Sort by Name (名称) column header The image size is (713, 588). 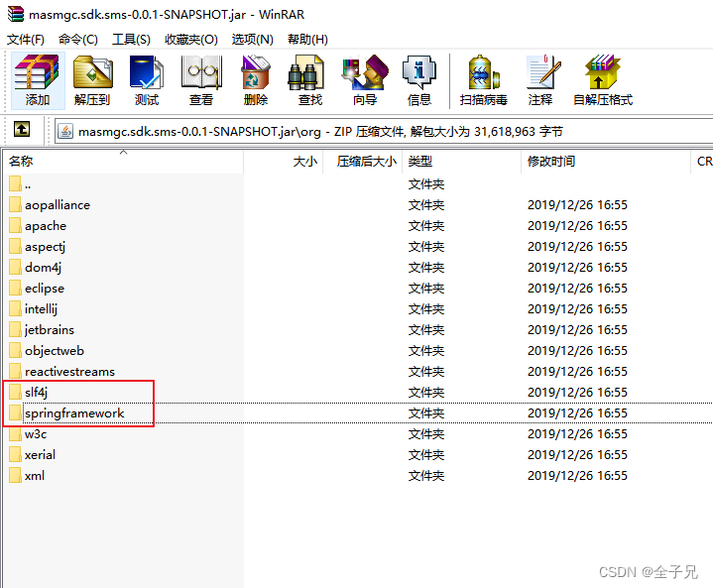[x=123, y=161]
